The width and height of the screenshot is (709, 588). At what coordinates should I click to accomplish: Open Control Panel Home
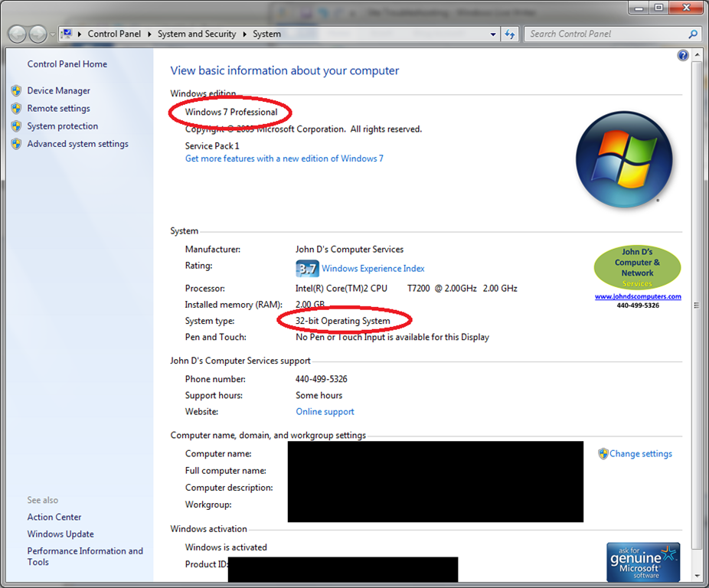[x=67, y=64]
